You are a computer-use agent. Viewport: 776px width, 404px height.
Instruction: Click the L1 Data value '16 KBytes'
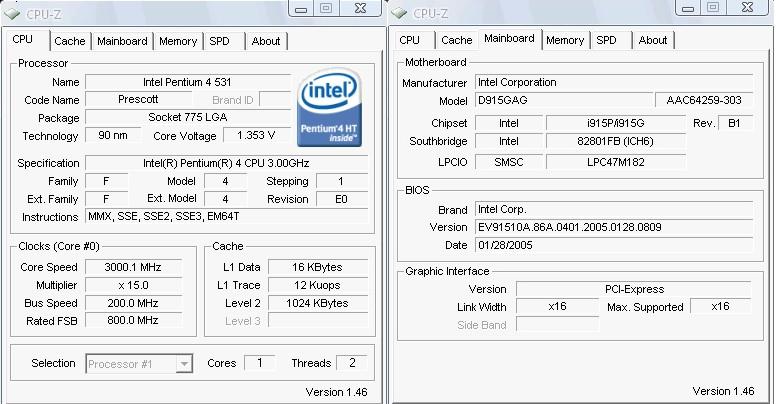click(318, 267)
